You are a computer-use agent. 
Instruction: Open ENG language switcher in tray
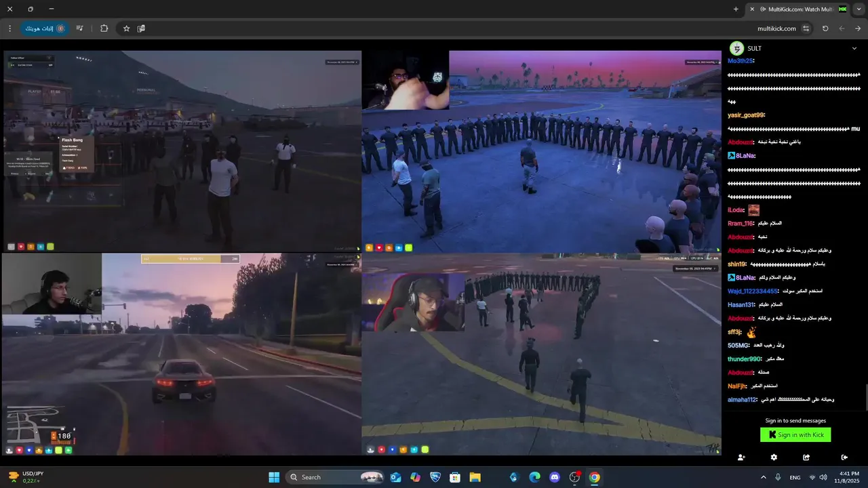point(795,477)
